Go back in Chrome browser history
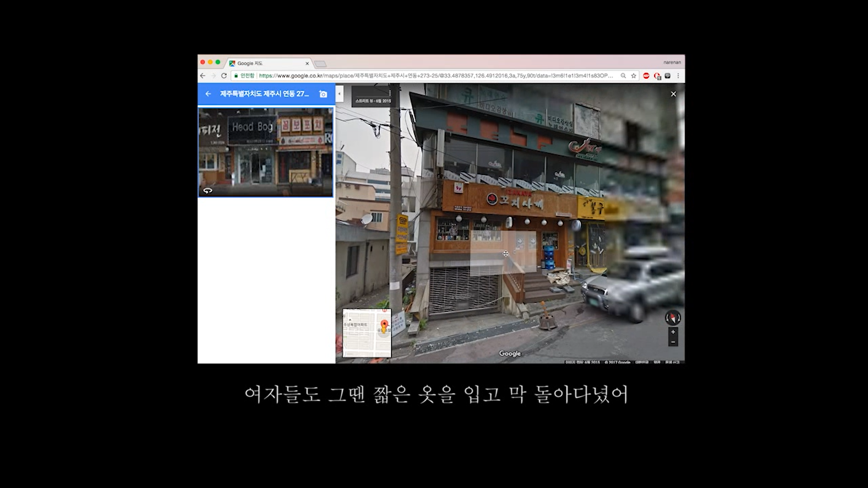 [x=203, y=76]
